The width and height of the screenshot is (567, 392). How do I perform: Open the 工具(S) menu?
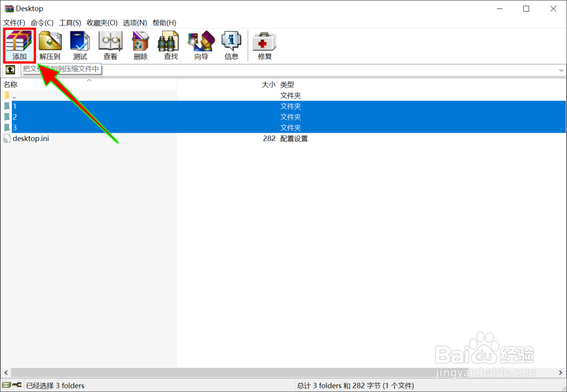pos(70,23)
